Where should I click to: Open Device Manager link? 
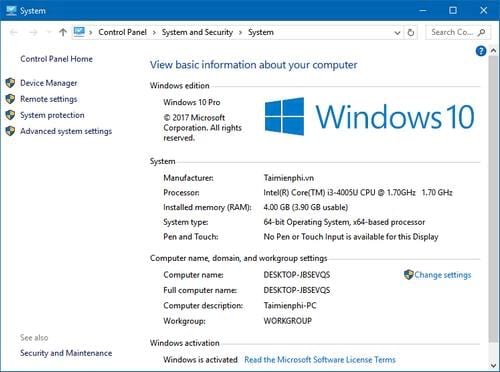(49, 83)
